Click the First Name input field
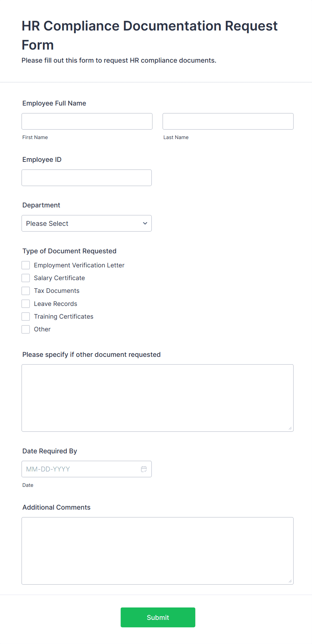 pyautogui.click(x=87, y=121)
